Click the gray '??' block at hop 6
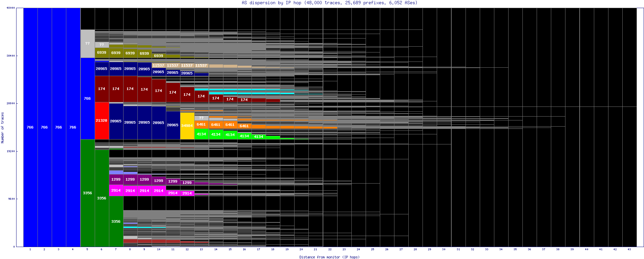Screen dimensions: 644x259 (x=102, y=45)
